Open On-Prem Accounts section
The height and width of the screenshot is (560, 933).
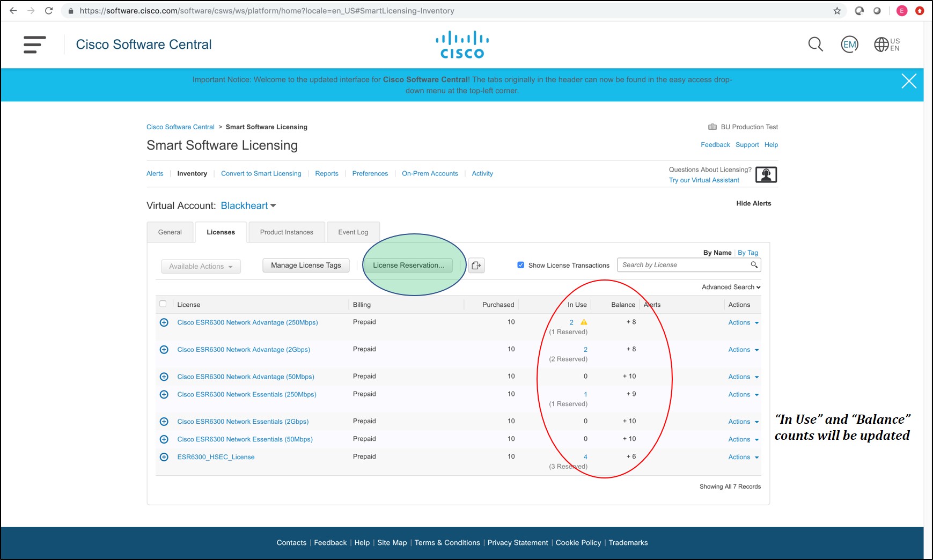pyautogui.click(x=430, y=173)
